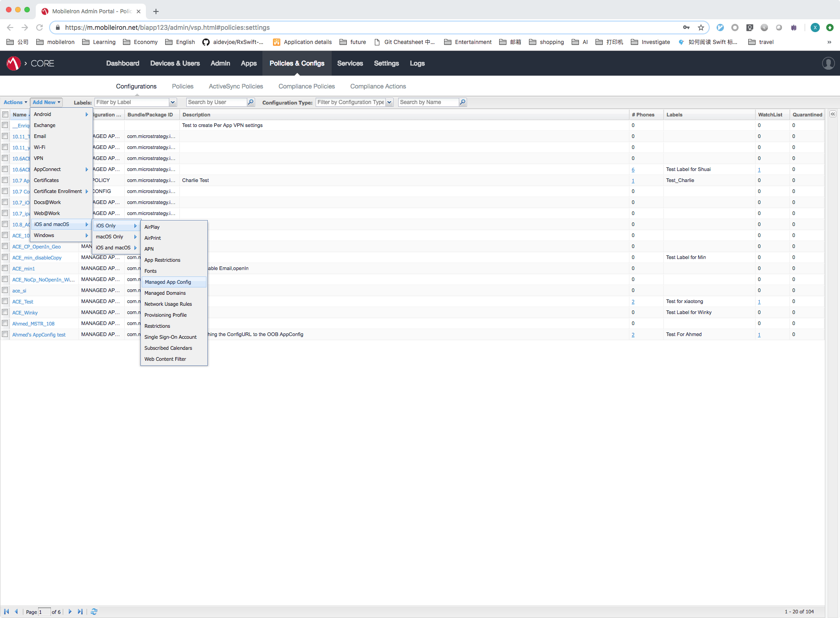The height and width of the screenshot is (618, 840).
Task: Check the ACE_Test row checkbox
Action: pos(5,301)
